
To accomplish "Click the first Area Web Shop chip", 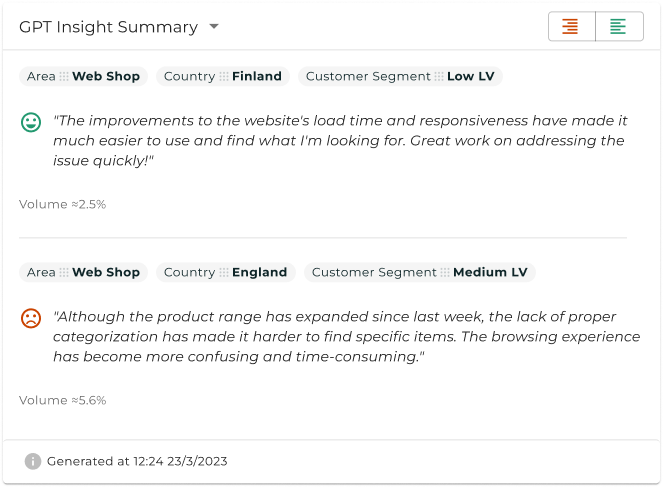I will coord(83,76).
